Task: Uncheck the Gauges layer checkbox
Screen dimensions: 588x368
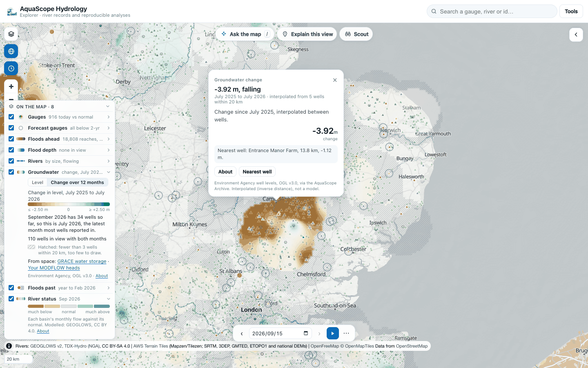Action: [x=11, y=117]
